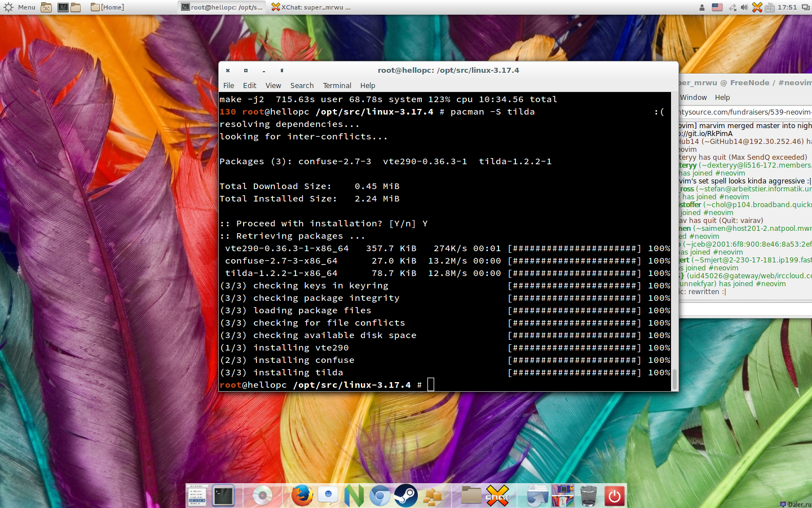Viewport: 812px width, 508px height.
Task: Open the trash bin in the dock
Action: (x=588, y=496)
